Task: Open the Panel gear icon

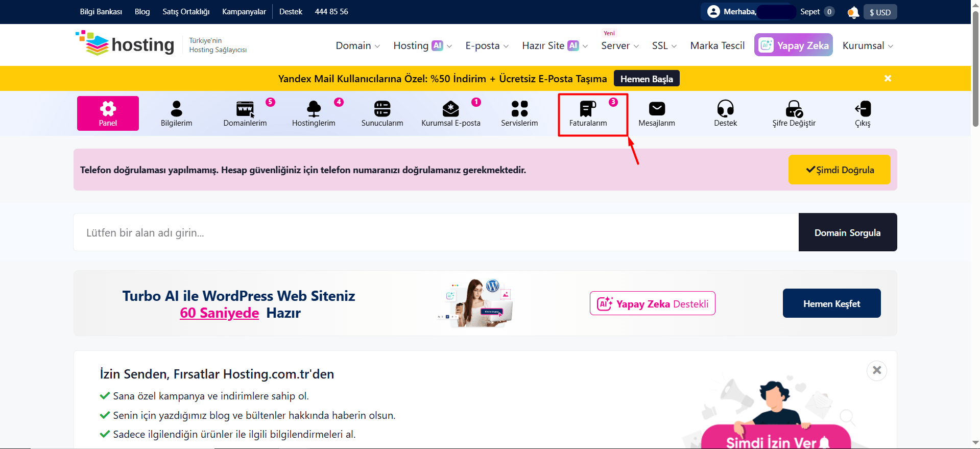Action: (x=108, y=108)
